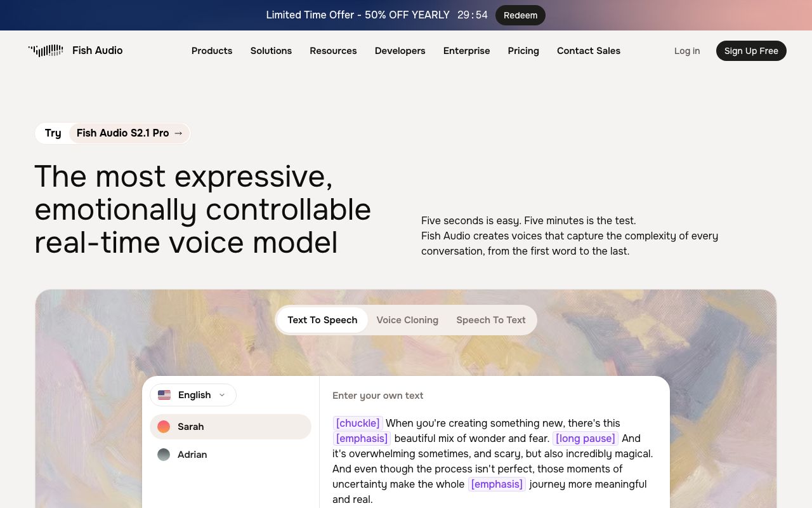
Task: Click the US flag icon in language selector
Action: 164,395
